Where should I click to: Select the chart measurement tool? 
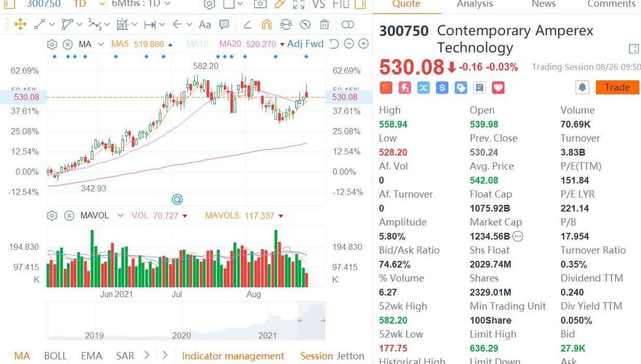tap(122, 24)
